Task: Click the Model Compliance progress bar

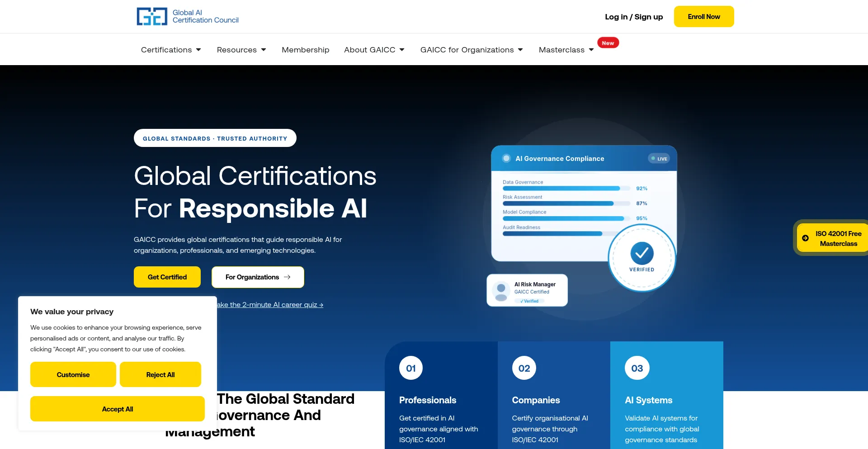Action: coord(566,218)
